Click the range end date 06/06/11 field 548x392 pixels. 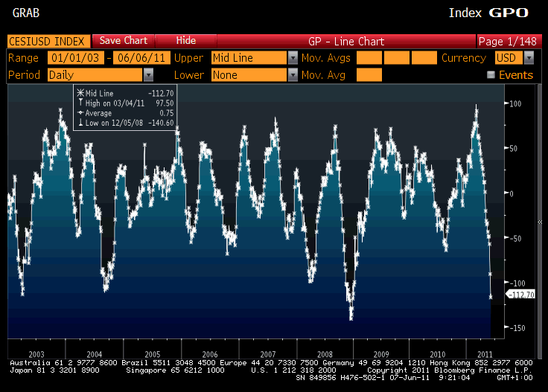pyautogui.click(x=141, y=58)
